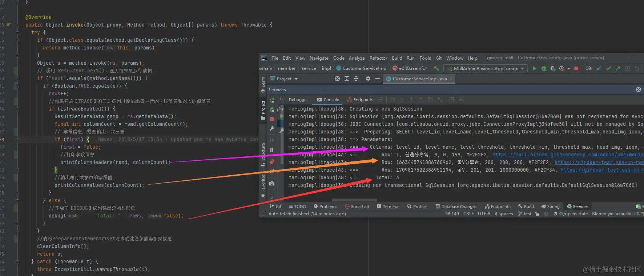
Task: Open the File menu
Action: [275, 58]
